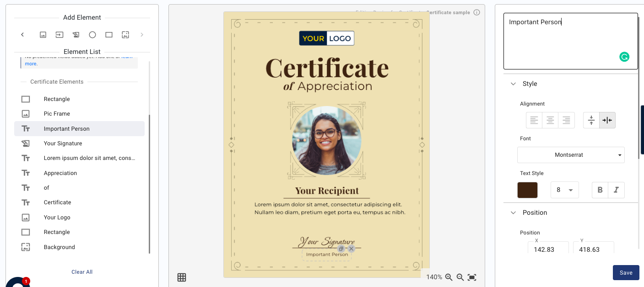Select the second Rectangle entry in the list

pyautogui.click(x=79, y=232)
